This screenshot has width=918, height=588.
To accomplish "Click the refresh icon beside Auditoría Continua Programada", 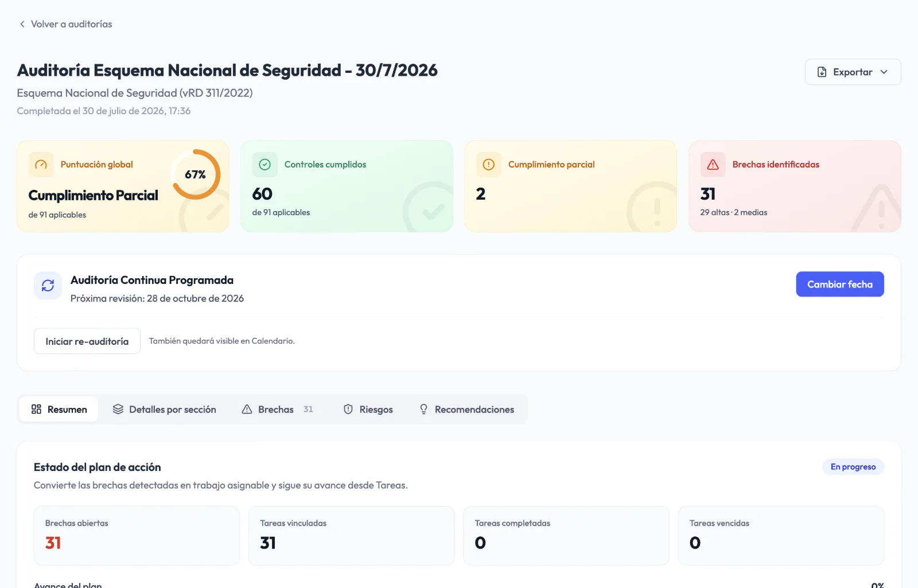I will point(48,286).
